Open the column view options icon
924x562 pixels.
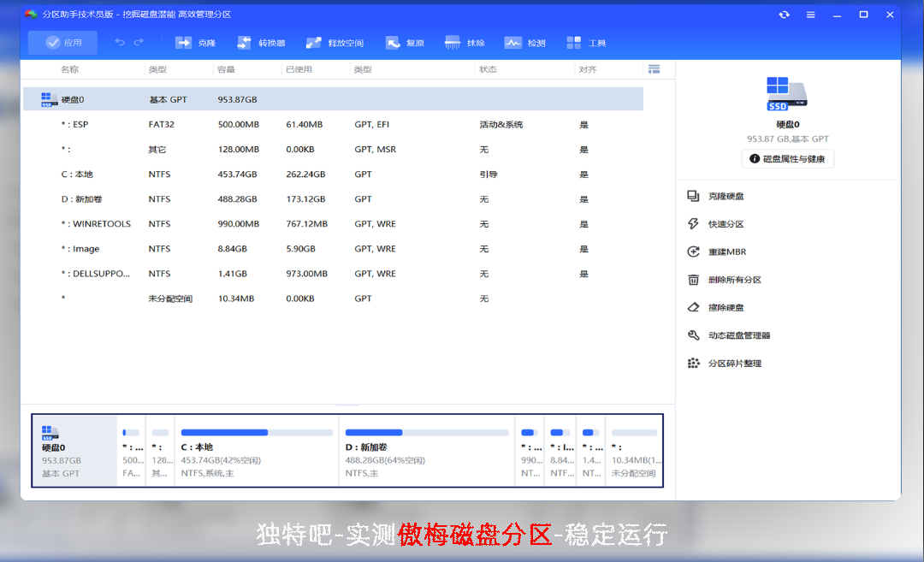654,69
